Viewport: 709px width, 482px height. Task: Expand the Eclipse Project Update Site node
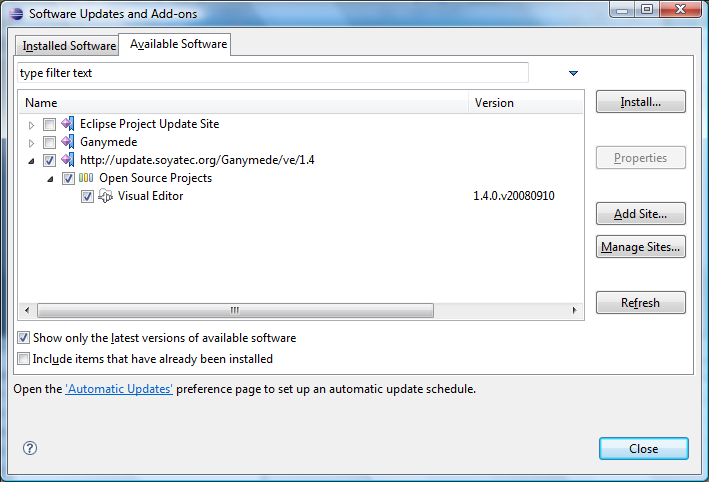click(31, 125)
